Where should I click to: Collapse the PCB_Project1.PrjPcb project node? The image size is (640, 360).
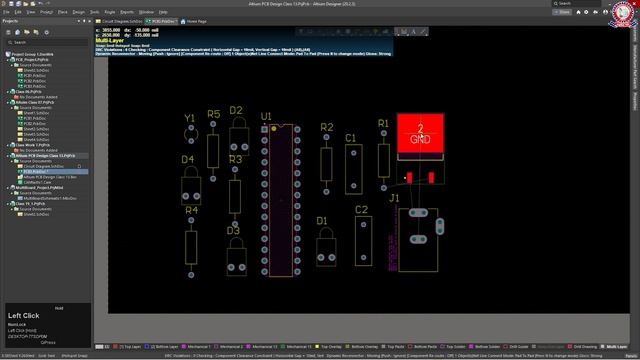[8, 60]
